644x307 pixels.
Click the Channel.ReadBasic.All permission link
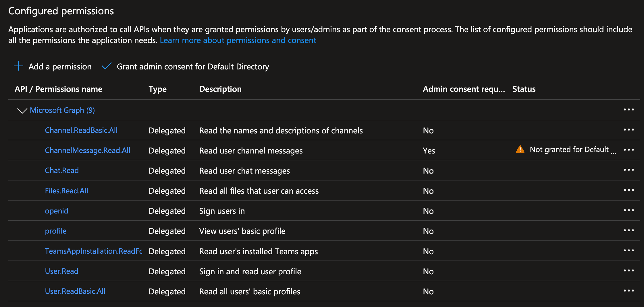pyautogui.click(x=81, y=130)
